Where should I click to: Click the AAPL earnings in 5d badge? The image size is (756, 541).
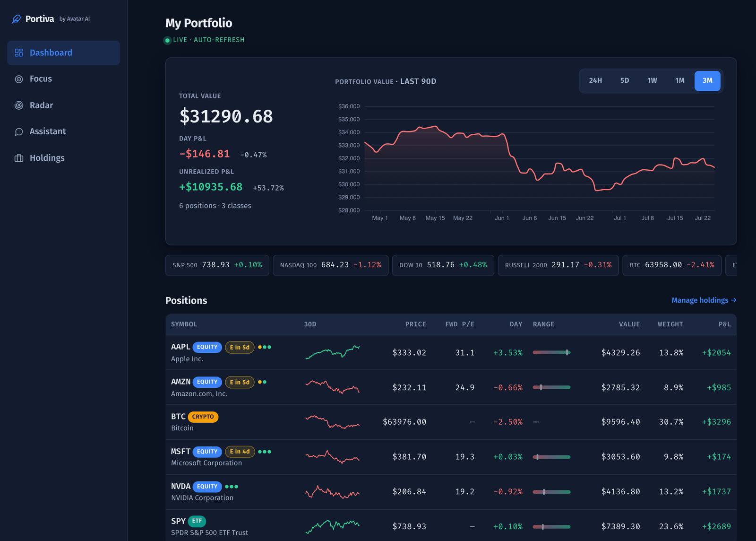point(240,347)
